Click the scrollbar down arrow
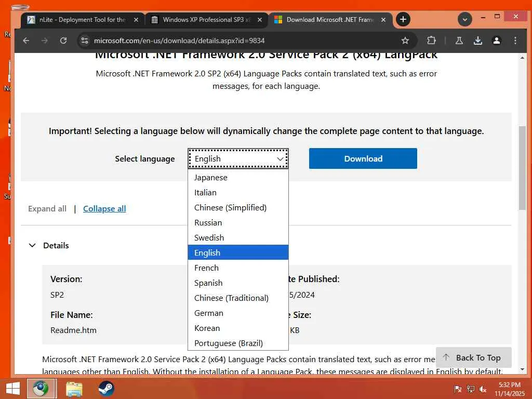Image resolution: width=532 pixels, height=399 pixels. pos(522,369)
